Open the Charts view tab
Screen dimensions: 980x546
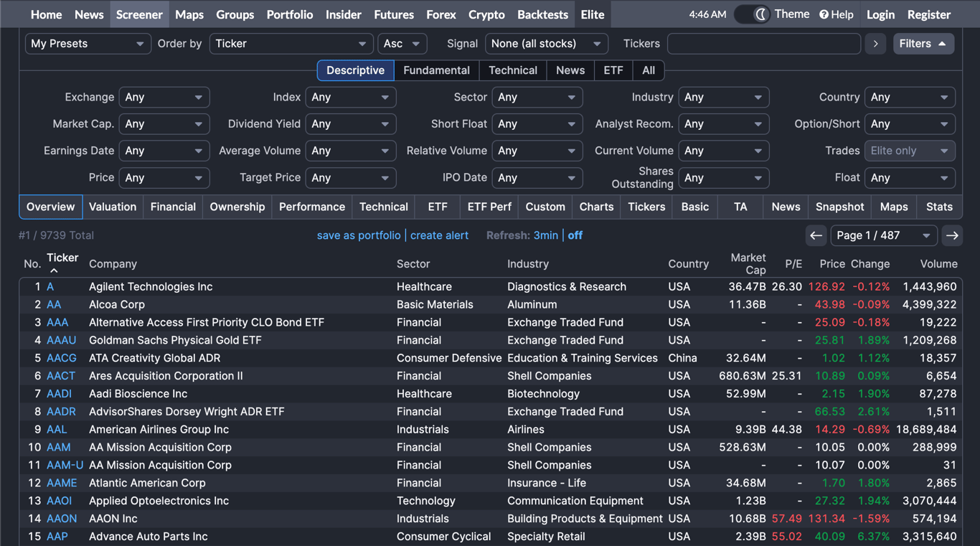pyautogui.click(x=596, y=207)
